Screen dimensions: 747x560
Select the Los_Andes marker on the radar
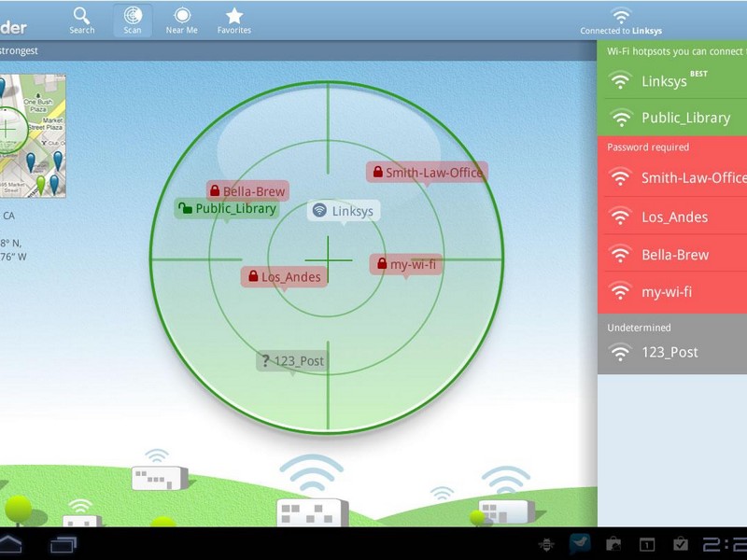284,277
